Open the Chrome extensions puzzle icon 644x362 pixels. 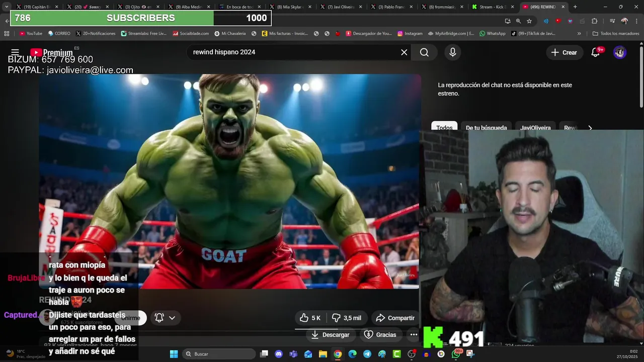[x=594, y=21]
